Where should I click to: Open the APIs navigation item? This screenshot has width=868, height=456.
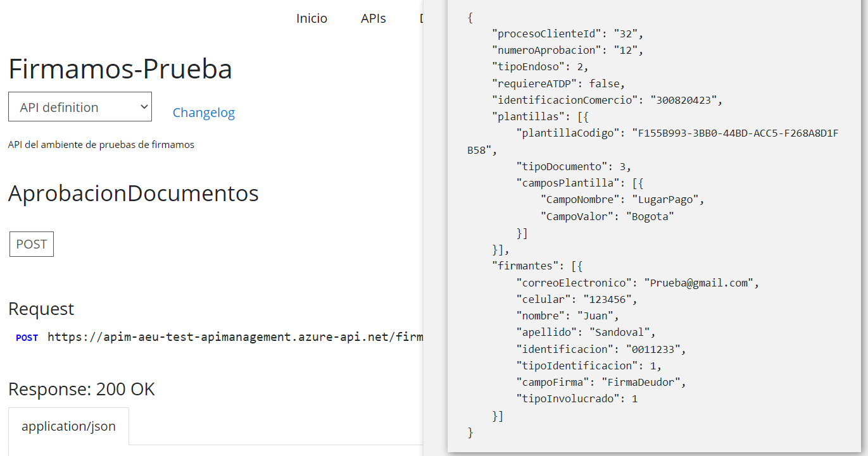pos(374,18)
